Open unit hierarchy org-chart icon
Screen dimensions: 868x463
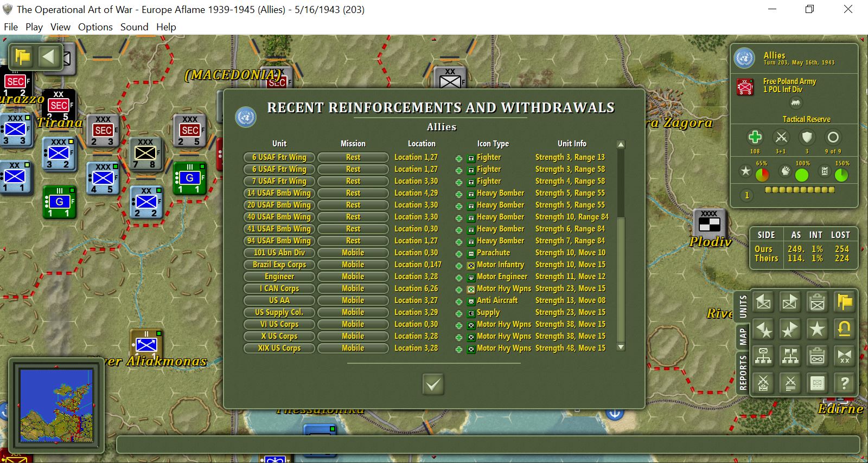click(x=763, y=356)
